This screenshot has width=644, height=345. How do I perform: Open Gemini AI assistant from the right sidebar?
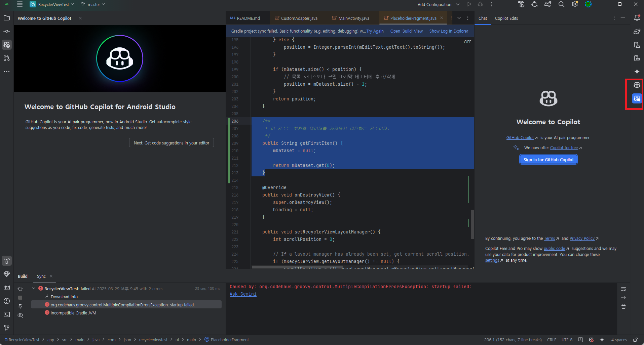[x=637, y=72]
